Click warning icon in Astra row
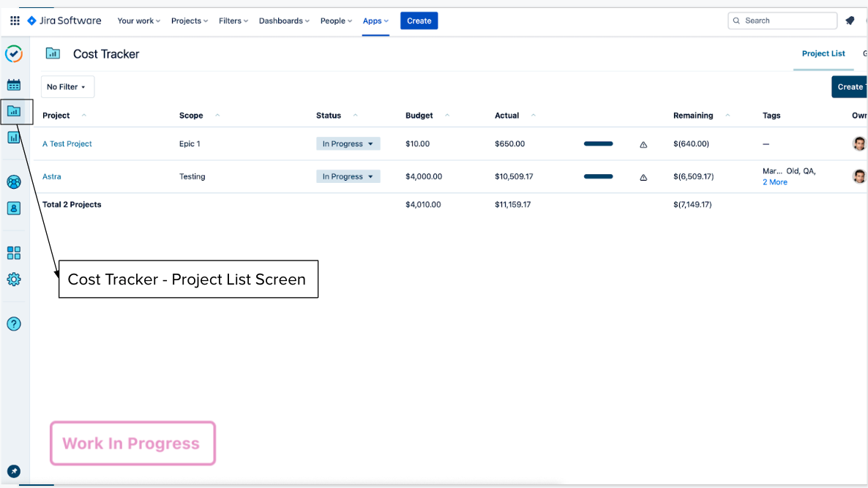 [x=643, y=177]
